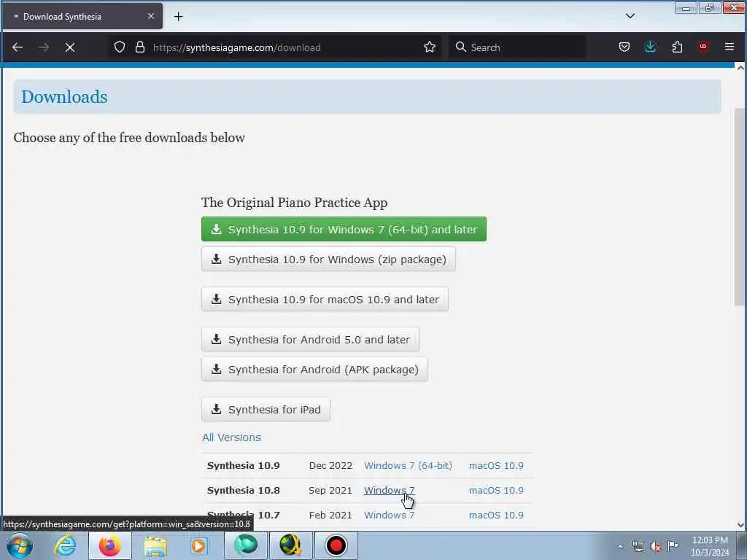Show the Firefox downloads panel

pos(650,47)
